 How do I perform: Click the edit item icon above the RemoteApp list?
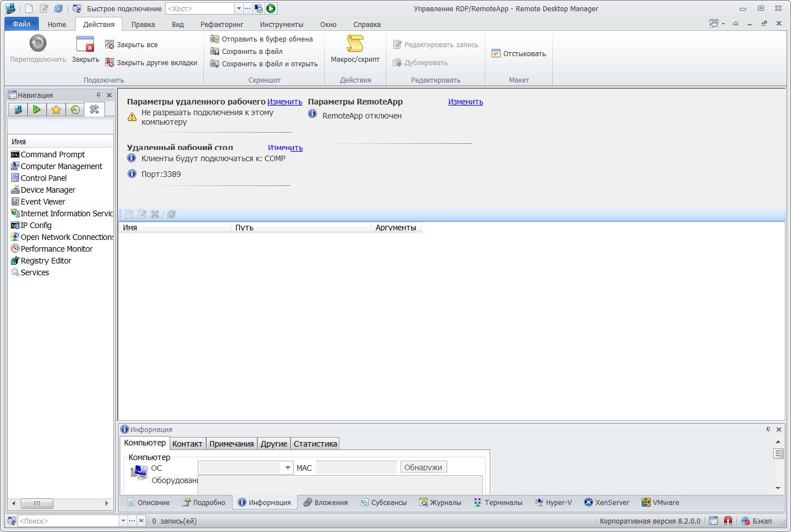(x=142, y=214)
